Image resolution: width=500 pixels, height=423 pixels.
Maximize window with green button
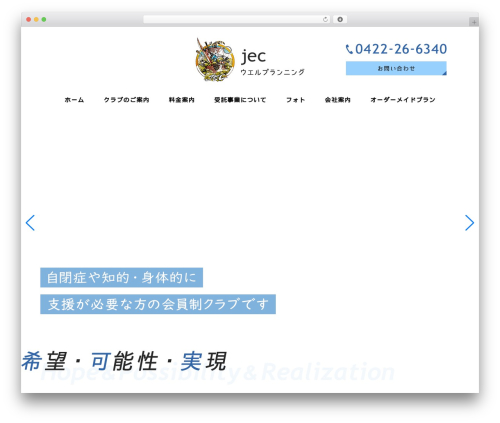click(44, 20)
